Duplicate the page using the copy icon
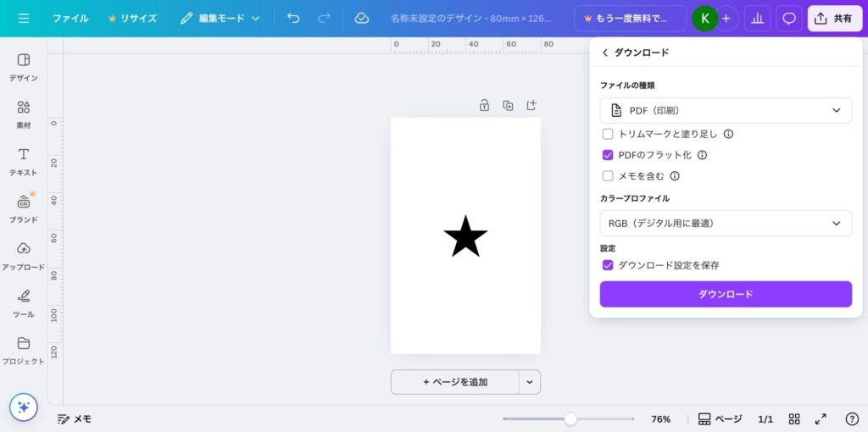The width and height of the screenshot is (868, 432). point(508,105)
